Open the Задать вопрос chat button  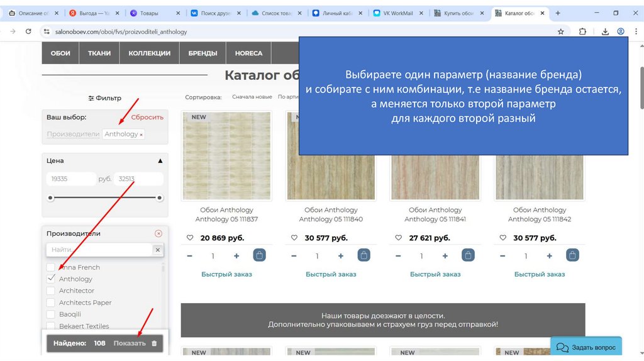[586, 347]
